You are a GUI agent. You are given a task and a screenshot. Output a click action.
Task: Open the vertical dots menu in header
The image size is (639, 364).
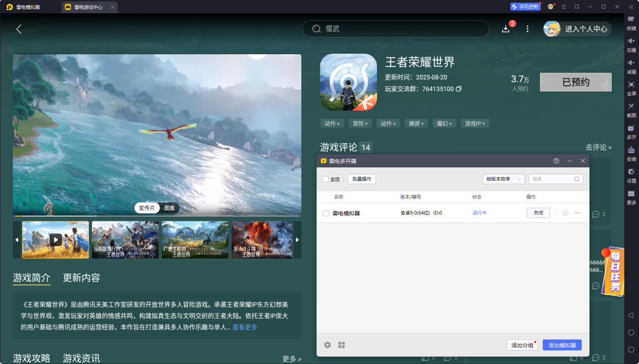pyautogui.click(x=527, y=29)
